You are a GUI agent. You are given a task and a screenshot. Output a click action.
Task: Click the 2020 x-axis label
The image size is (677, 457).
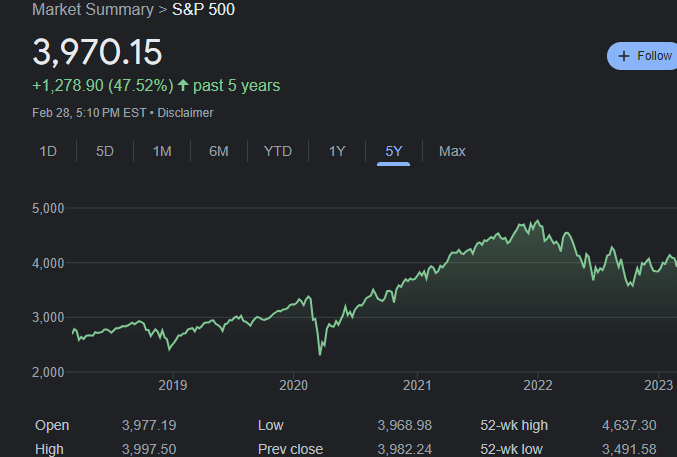pos(294,385)
